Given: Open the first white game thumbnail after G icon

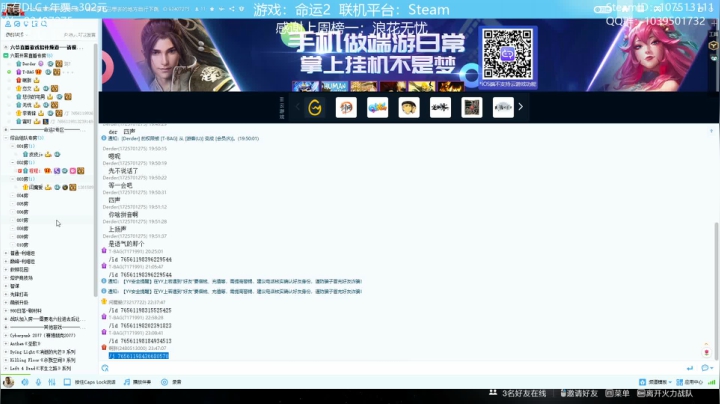Looking at the screenshot, I should [x=346, y=108].
